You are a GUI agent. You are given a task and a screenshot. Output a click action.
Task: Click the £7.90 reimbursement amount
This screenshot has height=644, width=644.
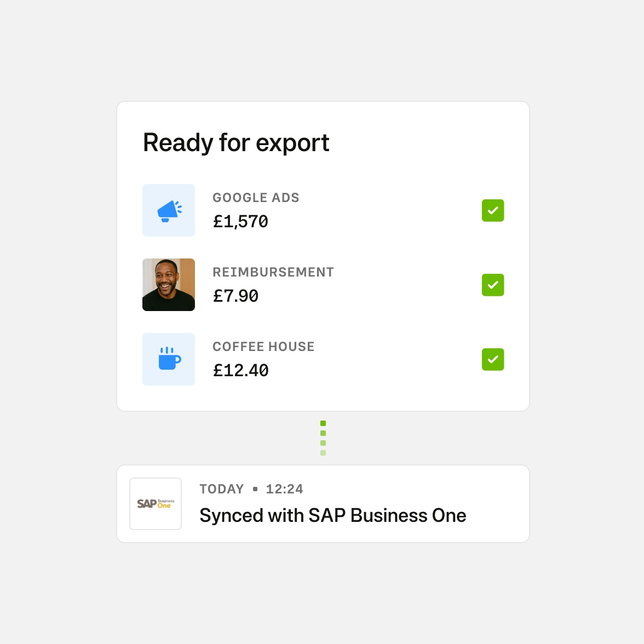[x=235, y=296]
